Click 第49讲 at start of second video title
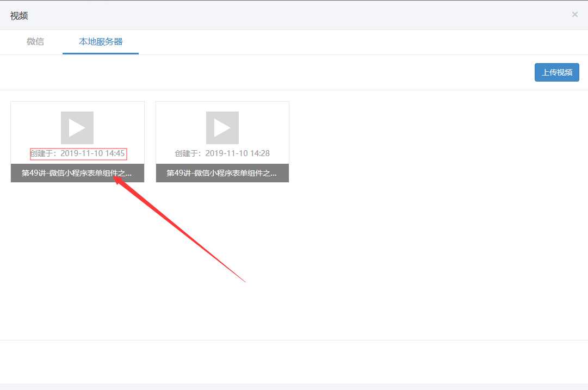This screenshot has height=390, width=588. pyautogui.click(x=178, y=173)
